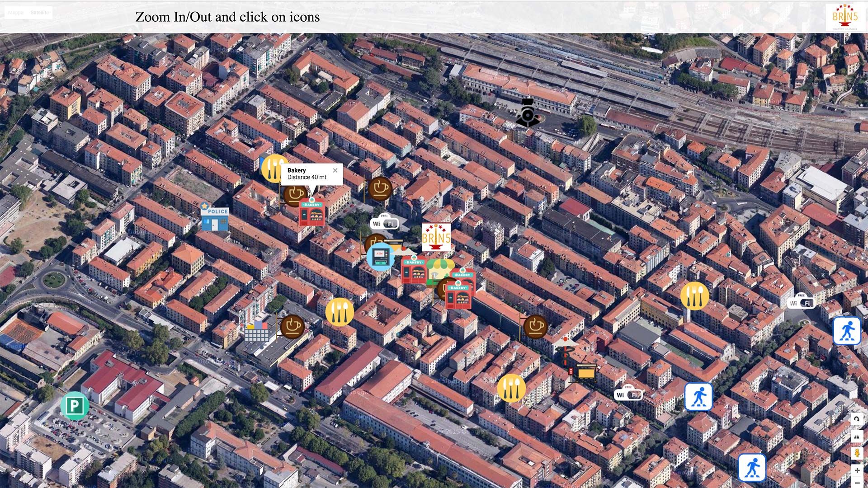This screenshot has width=868, height=488.
Task: Rotate the map view with arrow button
Action: [857, 419]
